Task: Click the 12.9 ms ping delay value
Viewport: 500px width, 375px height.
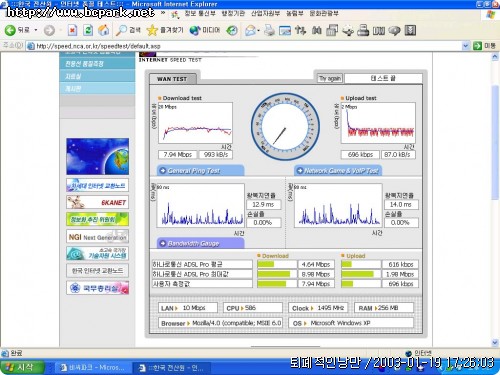Action: pyautogui.click(x=263, y=204)
